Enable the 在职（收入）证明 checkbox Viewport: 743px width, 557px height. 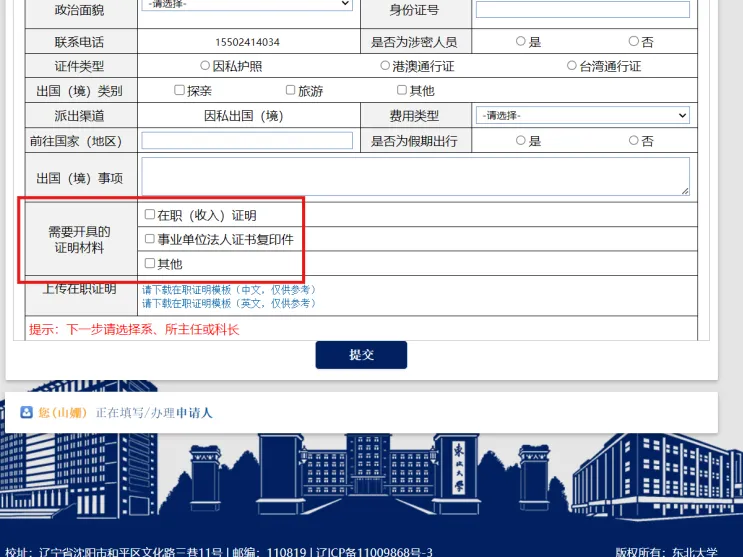click(150, 215)
